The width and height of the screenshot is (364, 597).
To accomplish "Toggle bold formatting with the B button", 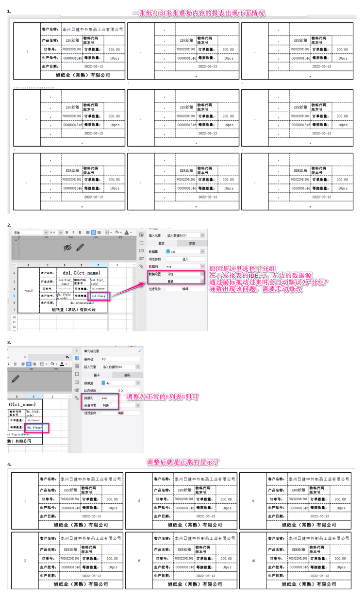I will 66,232.
